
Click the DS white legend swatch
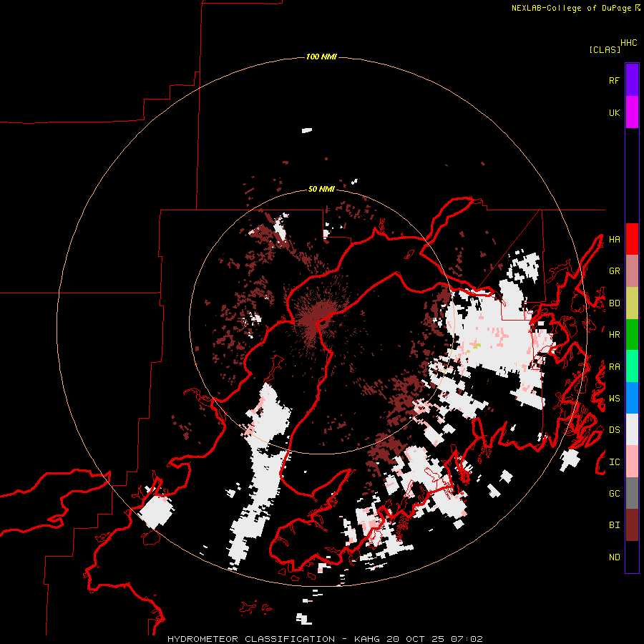632,429
